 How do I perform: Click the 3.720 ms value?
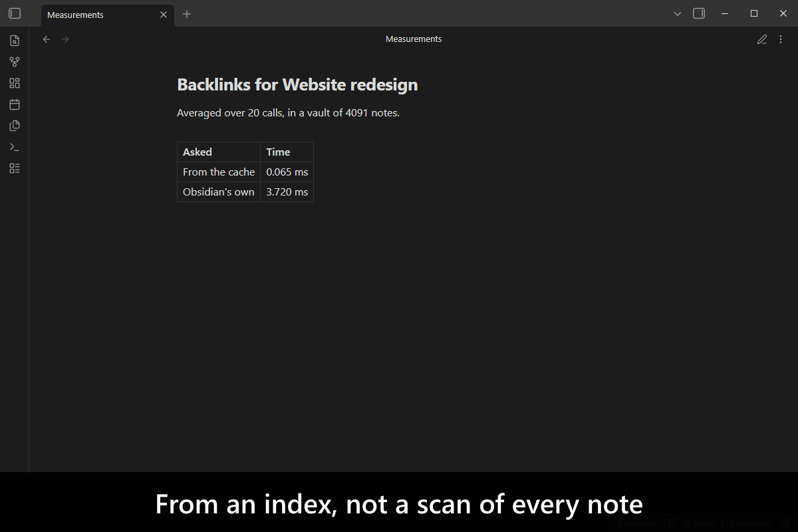(287, 192)
